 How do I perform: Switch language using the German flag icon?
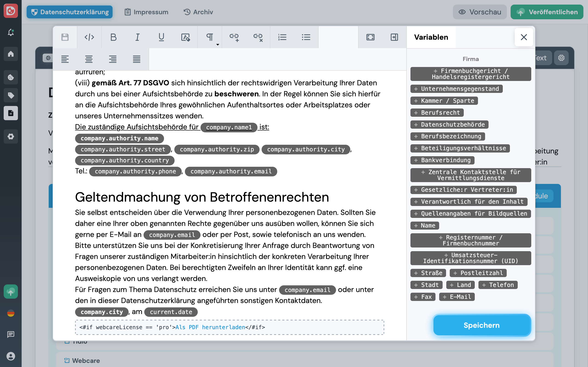pyautogui.click(x=11, y=313)
